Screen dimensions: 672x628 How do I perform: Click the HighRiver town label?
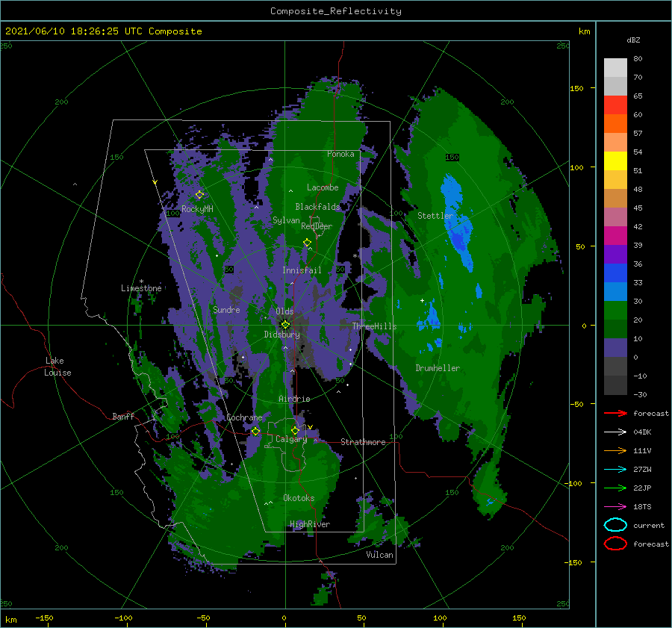point(310,524)
